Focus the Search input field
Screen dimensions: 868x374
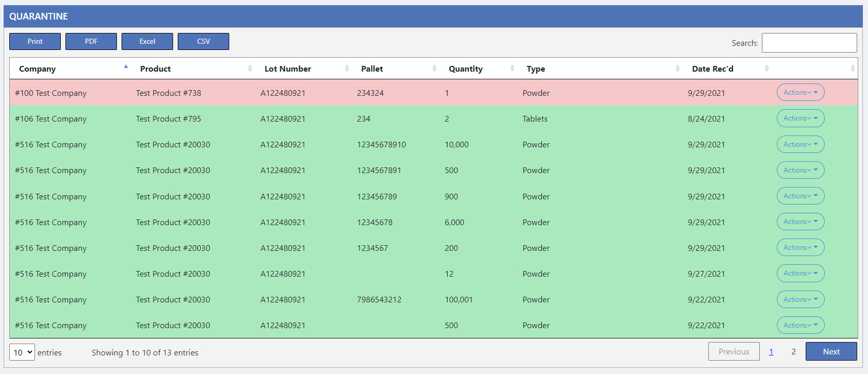pos(809,43)
